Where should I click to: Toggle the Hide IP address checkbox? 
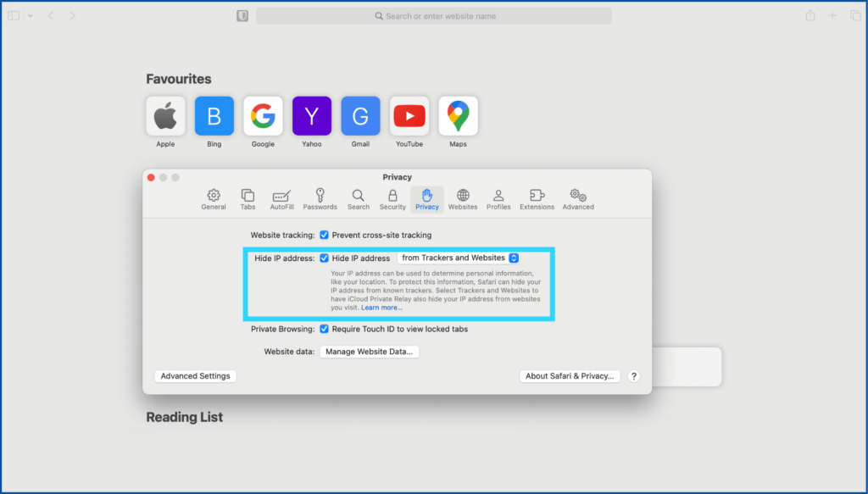click(x=324, y=258)
